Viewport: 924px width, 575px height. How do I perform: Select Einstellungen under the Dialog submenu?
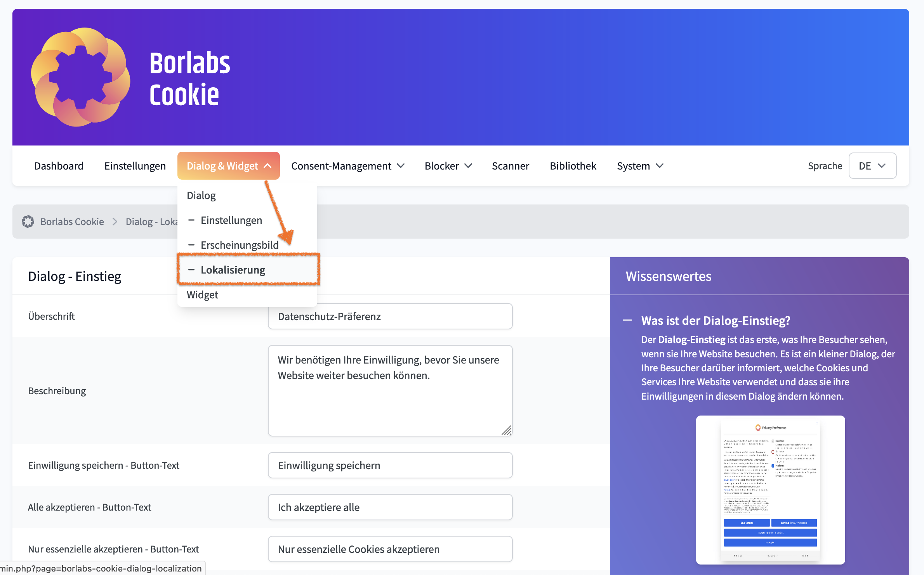[x=231, y=220]
